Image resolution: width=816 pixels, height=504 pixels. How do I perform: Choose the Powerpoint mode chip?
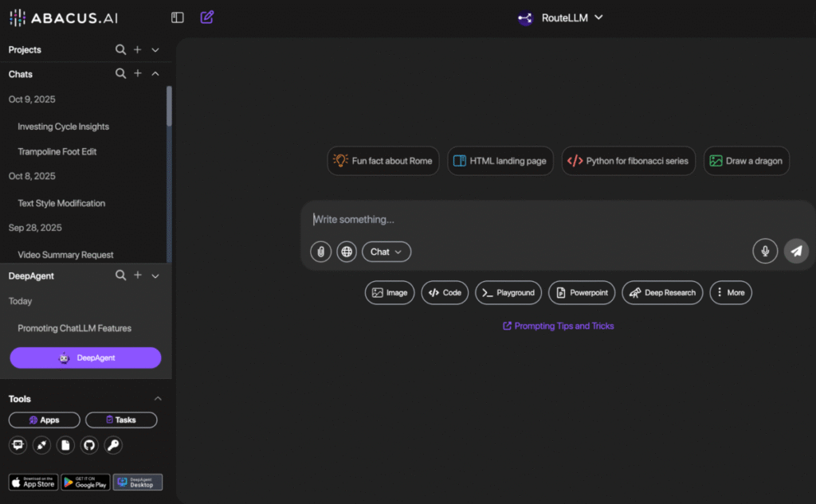582,292
